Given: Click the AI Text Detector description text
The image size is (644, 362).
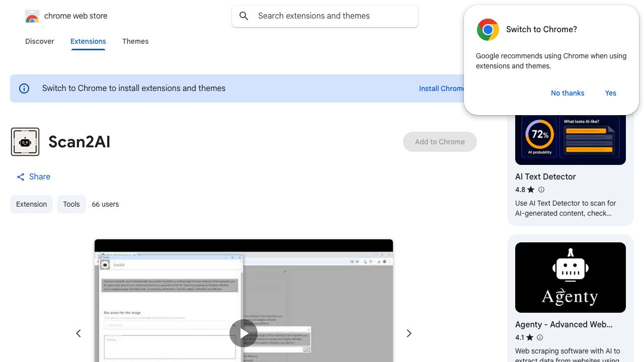Looking at the screenshot, I should (x=566, y=208).
